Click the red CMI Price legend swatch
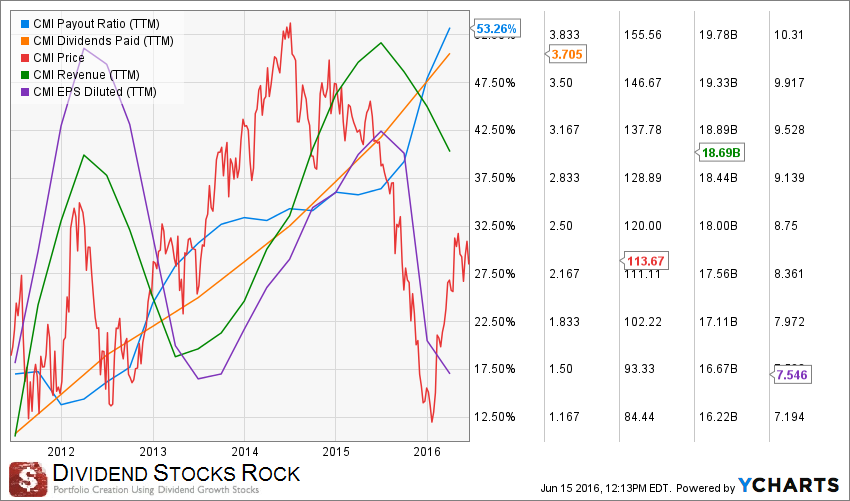850x501 pixels. point(25,57)
